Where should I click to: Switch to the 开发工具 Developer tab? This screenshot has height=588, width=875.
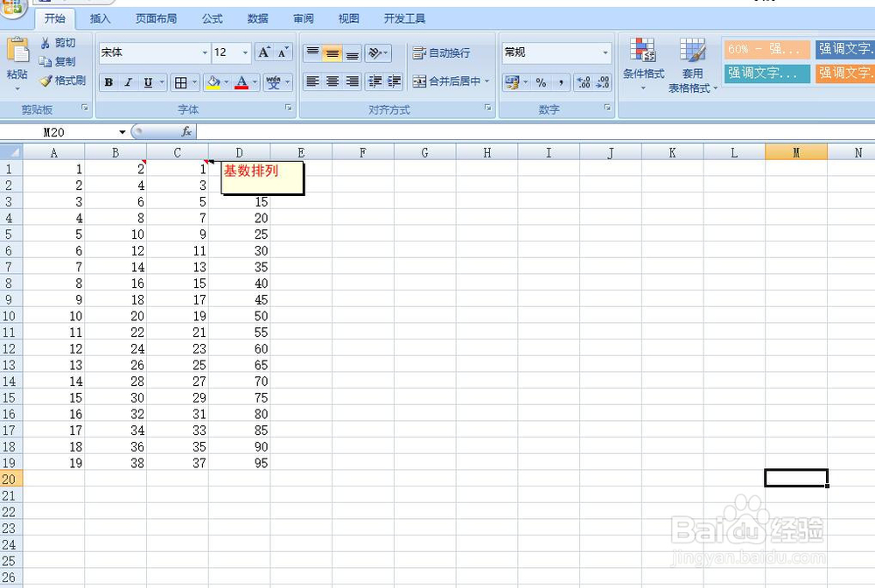[x=404, y=18]
